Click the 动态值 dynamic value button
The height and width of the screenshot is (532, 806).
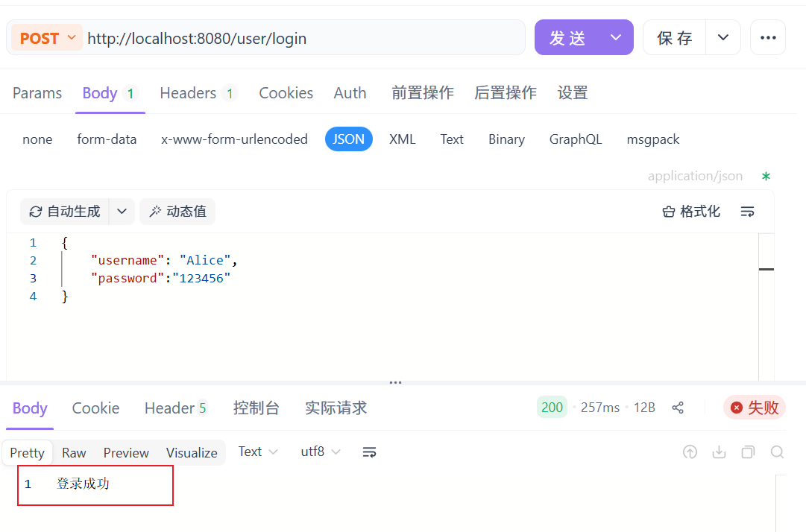177,212
